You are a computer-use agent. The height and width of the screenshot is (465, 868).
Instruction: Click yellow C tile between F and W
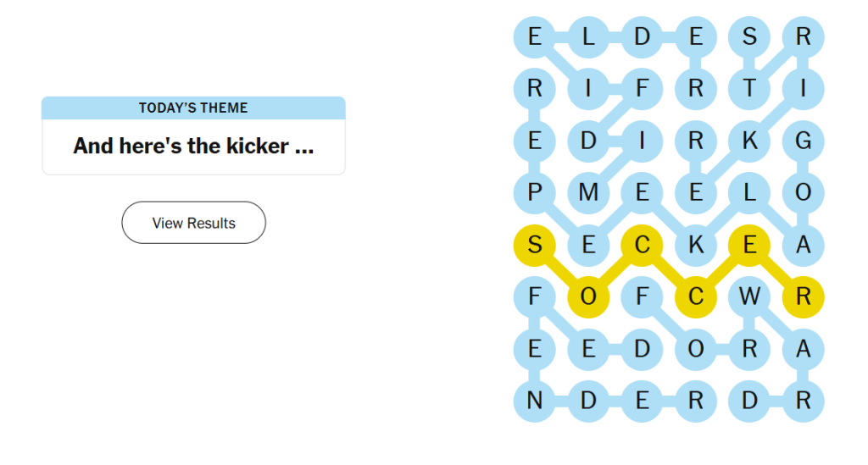696,297
